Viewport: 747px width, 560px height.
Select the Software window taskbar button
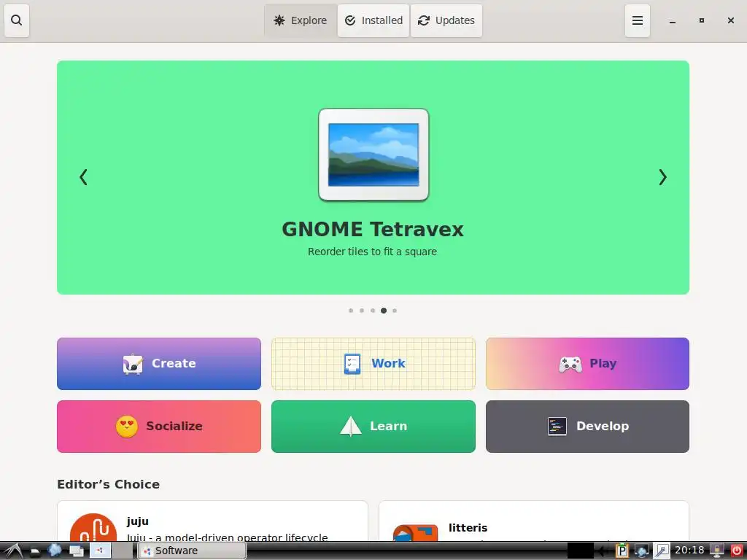192,551
